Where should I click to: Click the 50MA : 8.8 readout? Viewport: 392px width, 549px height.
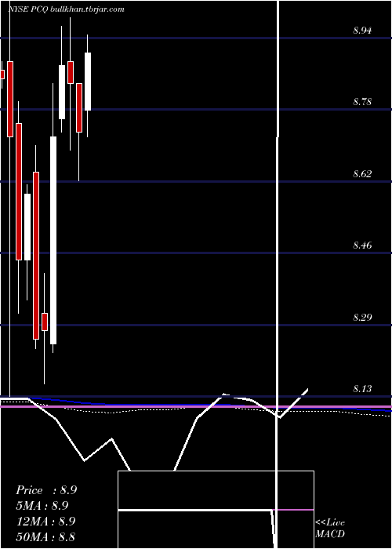click(x=45, y=536)
